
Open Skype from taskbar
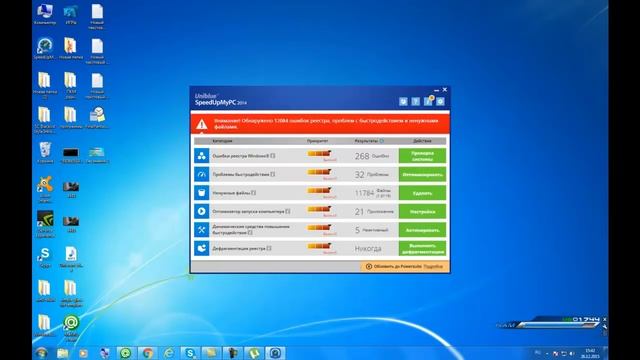(190, 353)
